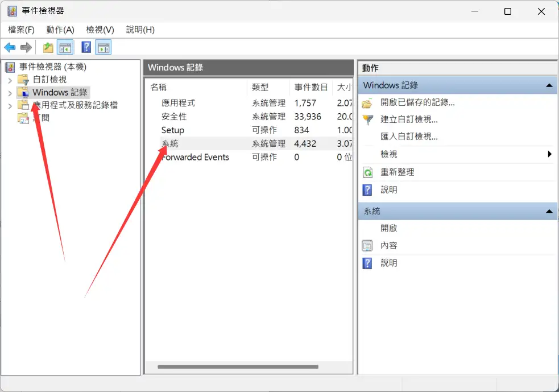
Task: Click the horizontal scrollbar in log list
Action: tap(238, 366)
